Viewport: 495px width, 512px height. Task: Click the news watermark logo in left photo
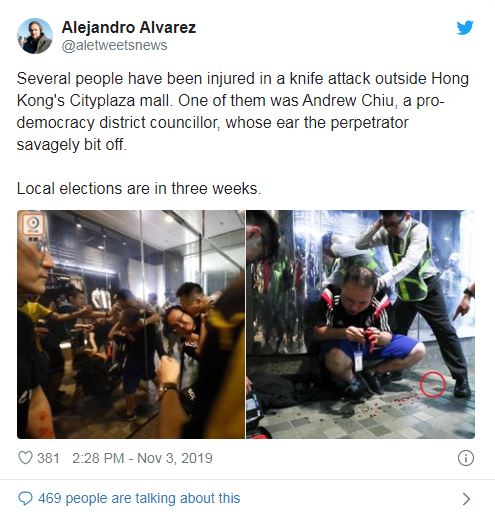click(x=33, y=223)
